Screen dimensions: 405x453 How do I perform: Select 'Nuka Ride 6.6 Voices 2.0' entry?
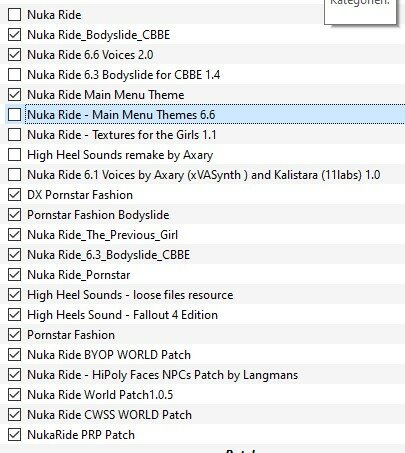[x=90, y=55]
